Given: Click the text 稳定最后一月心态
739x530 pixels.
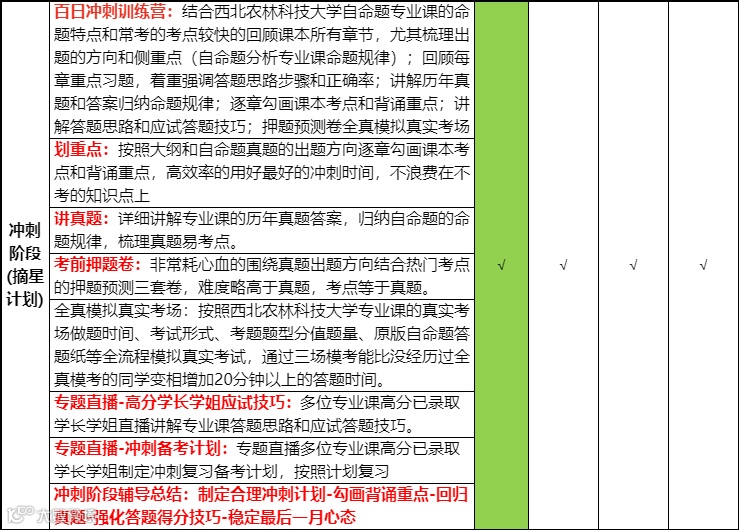Looking at the screenshot, I should 292,517.
